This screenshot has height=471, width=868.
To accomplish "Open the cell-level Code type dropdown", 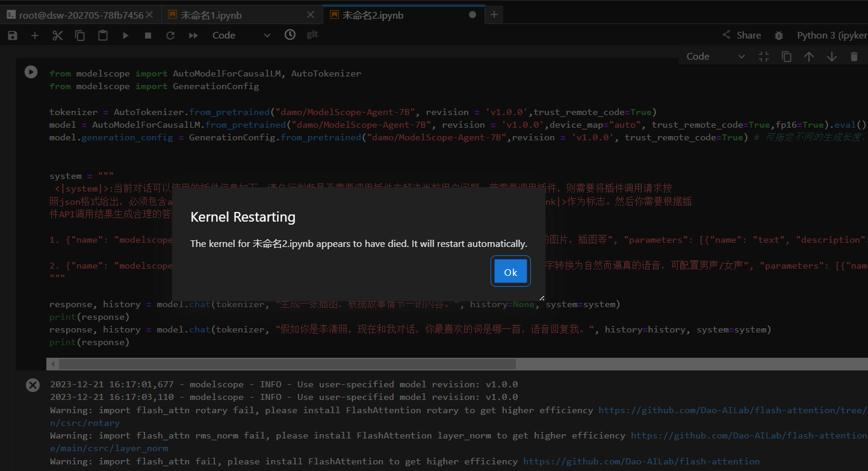I will pos(716,57).
